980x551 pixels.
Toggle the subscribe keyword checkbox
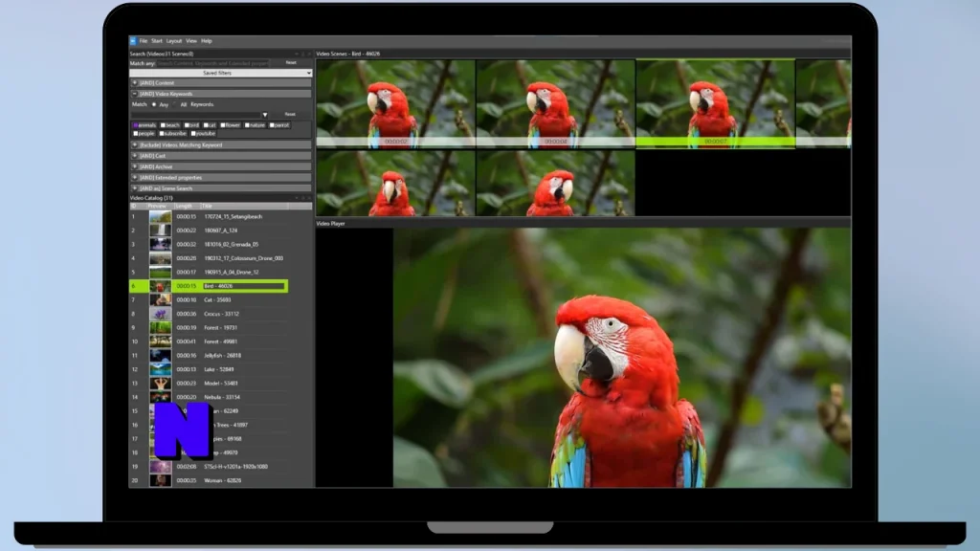pyautogui.click(x=161, y=133)
